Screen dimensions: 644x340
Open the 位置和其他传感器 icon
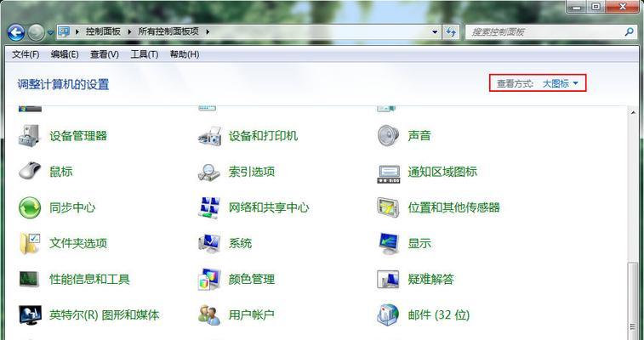388,207
